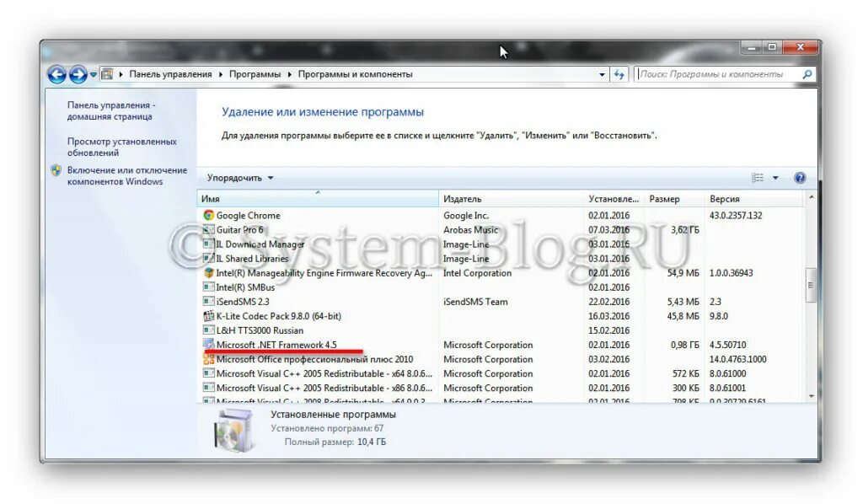
Task: Click iSendSMS 2.3 icon
Action: 209,301
